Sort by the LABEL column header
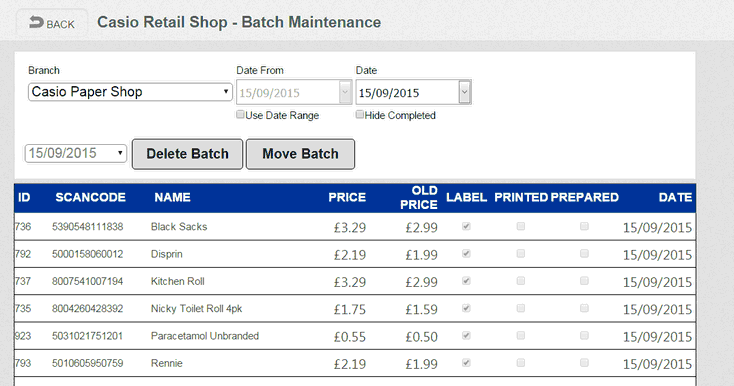Viewport: 734px width, 386px height. tap(466, 197)
